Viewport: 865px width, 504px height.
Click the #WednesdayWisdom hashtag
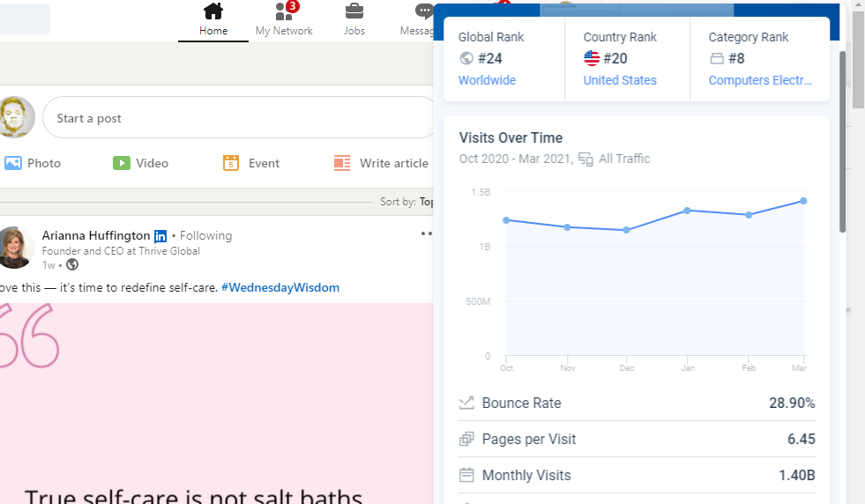[280, 287]
